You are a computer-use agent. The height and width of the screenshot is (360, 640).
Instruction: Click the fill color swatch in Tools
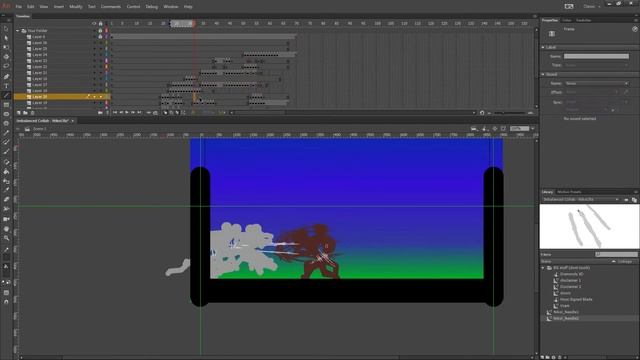tap(6, 273)
